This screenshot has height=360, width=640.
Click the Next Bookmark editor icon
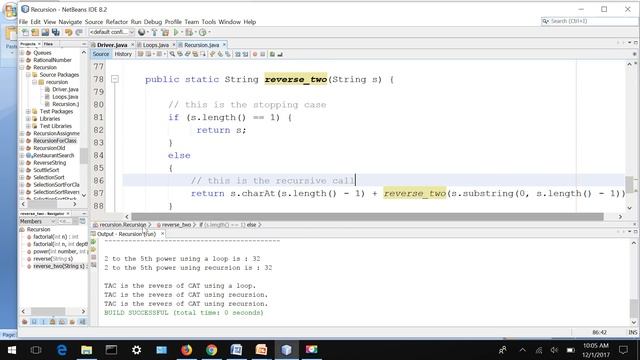220,54
